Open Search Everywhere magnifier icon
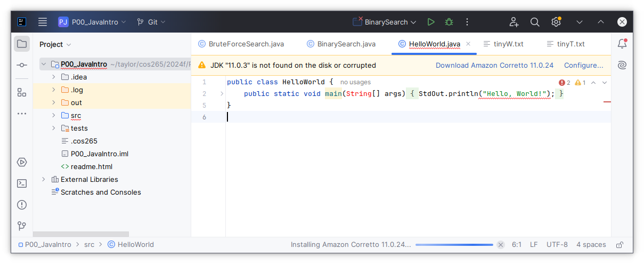Screen dimensions: 644x264 pyautogui.click(x=535, y=22)
